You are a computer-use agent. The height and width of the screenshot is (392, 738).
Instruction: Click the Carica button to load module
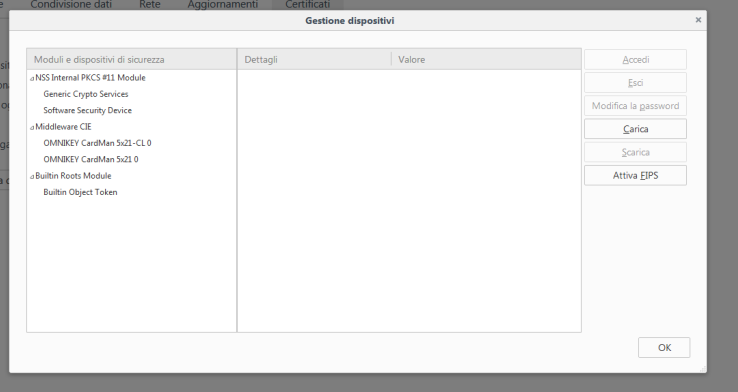click(635, 129)
